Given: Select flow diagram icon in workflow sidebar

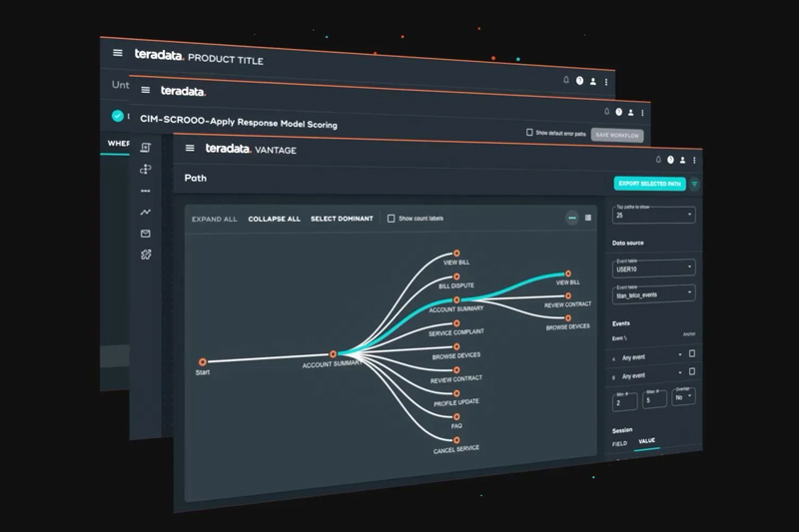Looking at the screenshot, I should (x=145, y=169).
